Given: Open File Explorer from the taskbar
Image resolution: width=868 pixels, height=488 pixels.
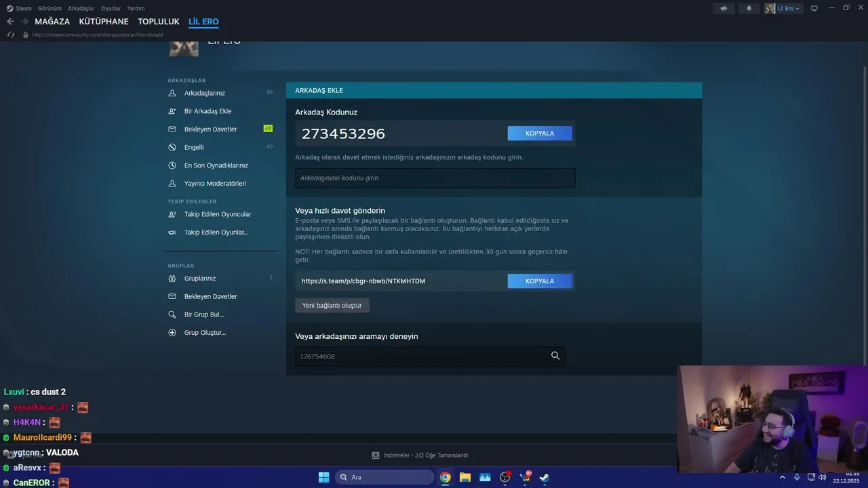Looking at the screenshot, I should pos(465,477).
